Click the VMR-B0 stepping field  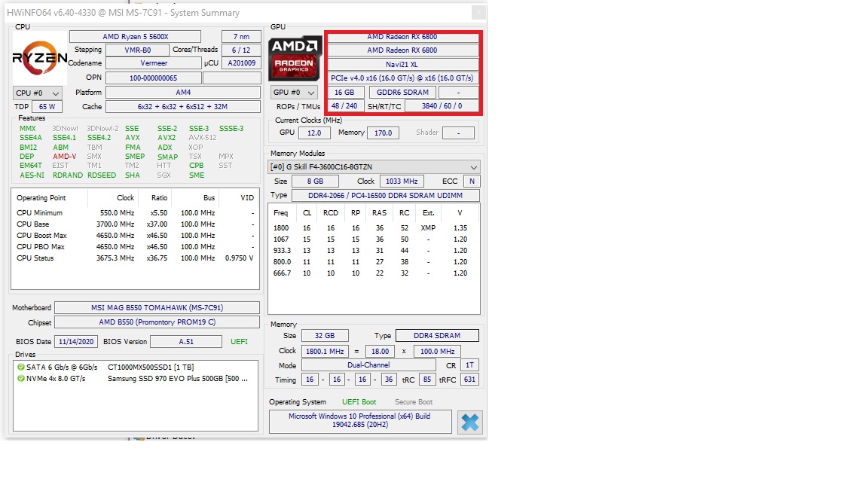[x=137, y=50]
